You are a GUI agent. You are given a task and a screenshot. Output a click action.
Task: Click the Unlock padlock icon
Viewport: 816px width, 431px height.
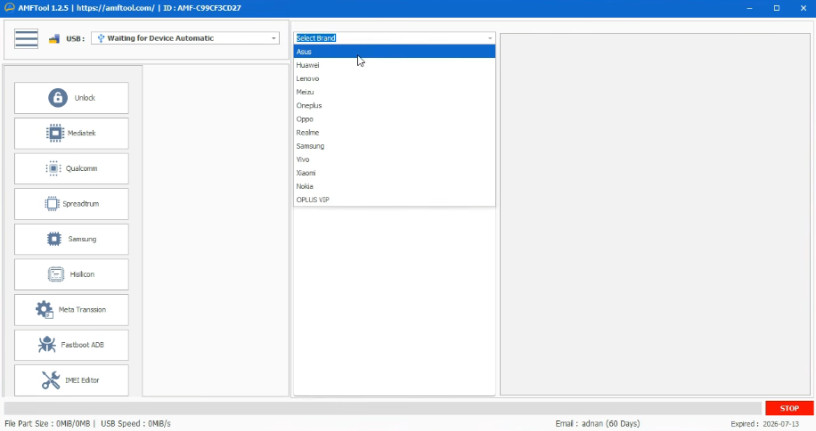pyautogui.click(x=58, y=97)
